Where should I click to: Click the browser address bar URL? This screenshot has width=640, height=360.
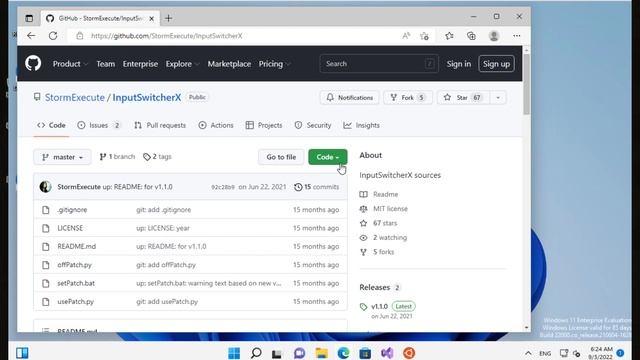pyautogui.click(x=167, y=36)
